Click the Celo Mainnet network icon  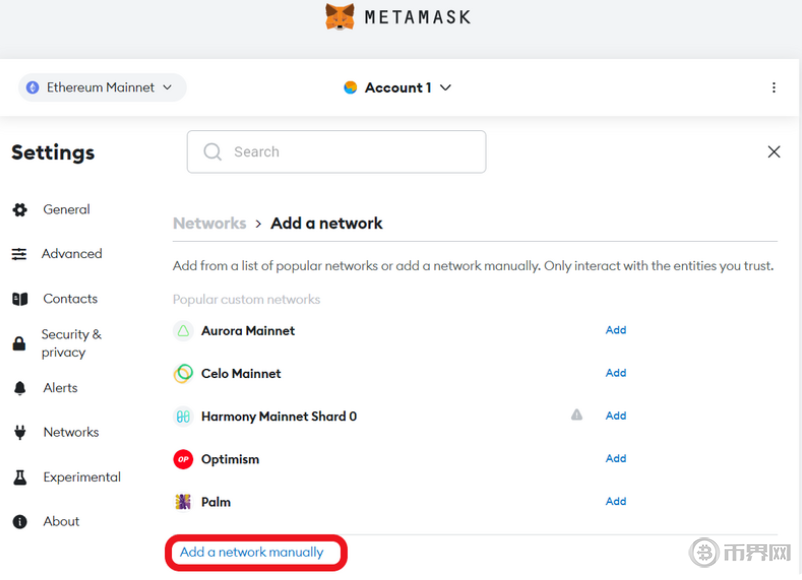tap(183, 374)
